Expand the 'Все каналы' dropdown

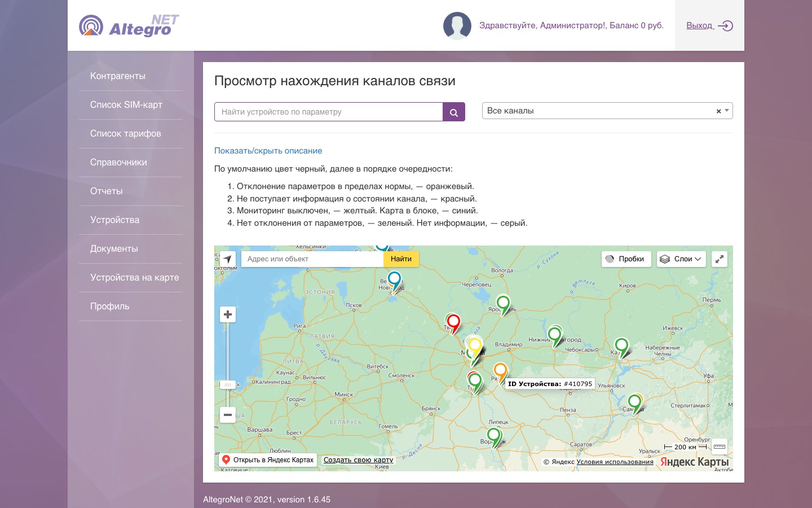(x=727, y=111)
